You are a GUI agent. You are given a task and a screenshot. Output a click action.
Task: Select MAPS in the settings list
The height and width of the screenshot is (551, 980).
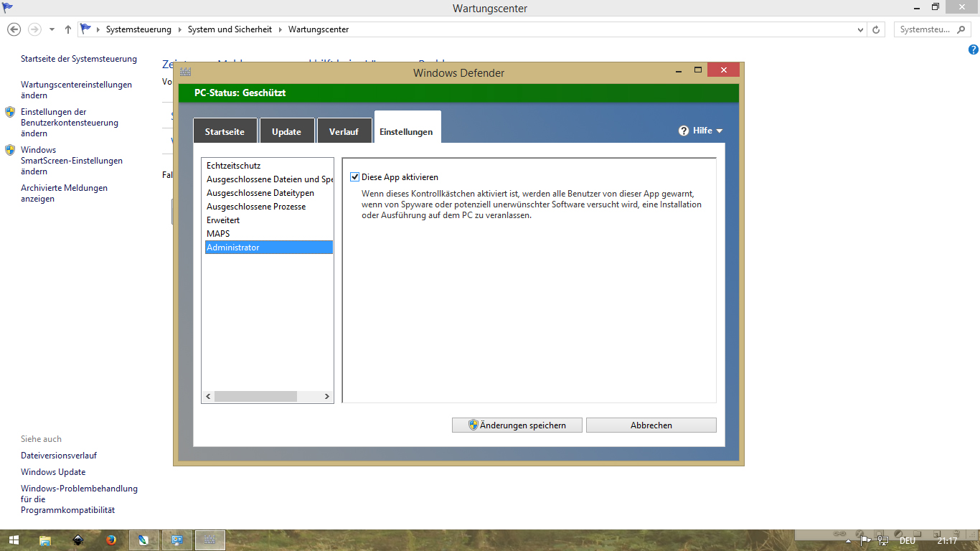[268, 234]
